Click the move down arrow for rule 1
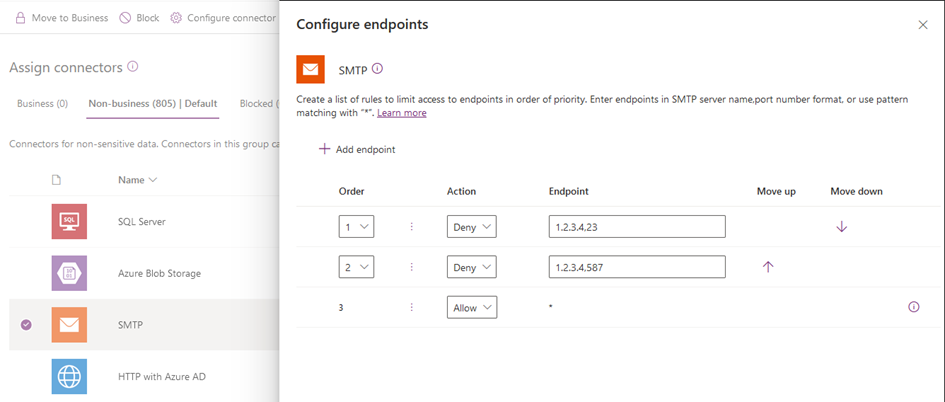 [x=841, y=227]
